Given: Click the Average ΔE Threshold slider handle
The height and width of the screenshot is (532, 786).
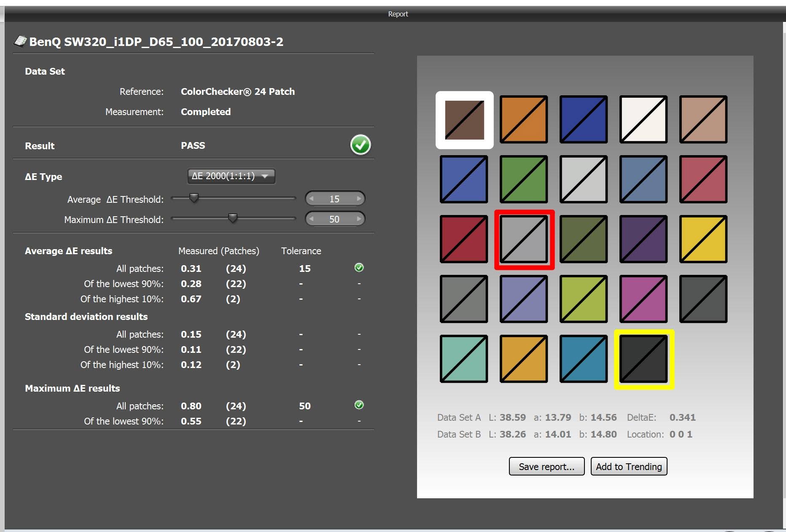Looking at the screenshot, I should (194, 198).
